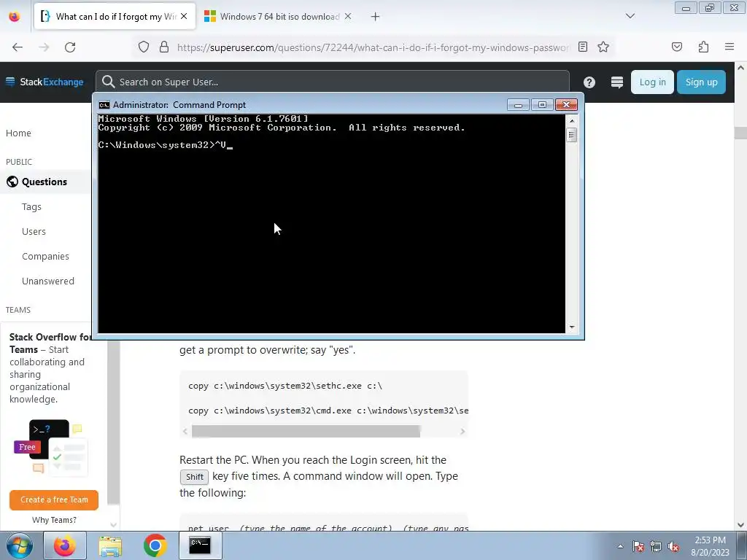The height and width of the screenshot is (560, 747).
Task: Click the Firefox forward arrow
Action: (x=44, y=47)
